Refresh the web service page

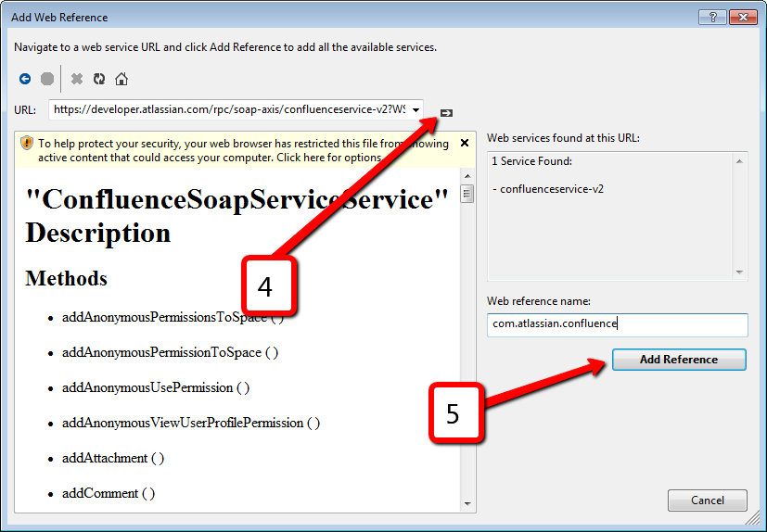coord(99,80)
